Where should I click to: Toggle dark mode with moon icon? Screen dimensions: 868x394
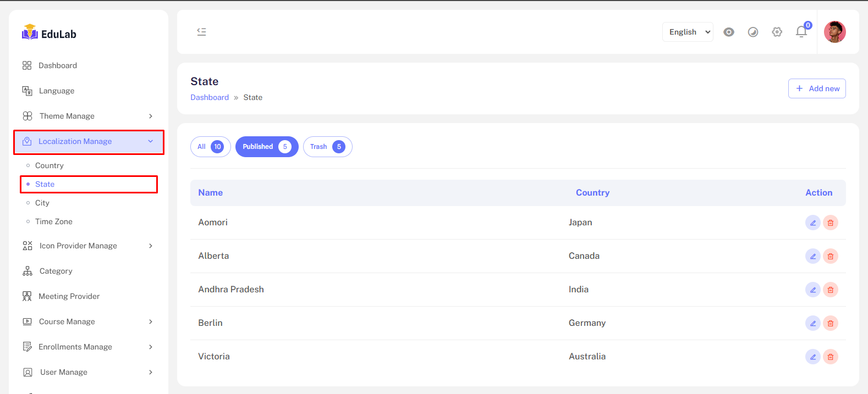point(752,32)
